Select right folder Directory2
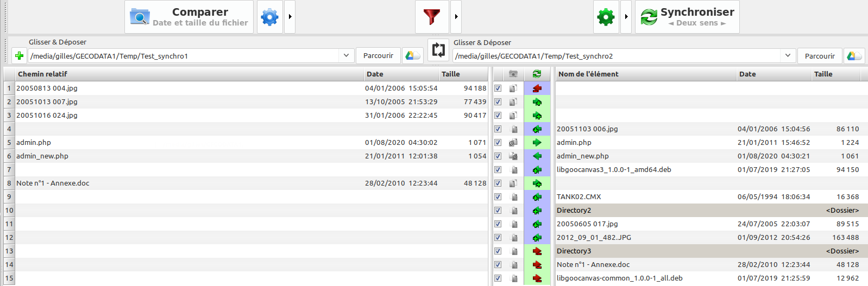 [x=574, y=211]
